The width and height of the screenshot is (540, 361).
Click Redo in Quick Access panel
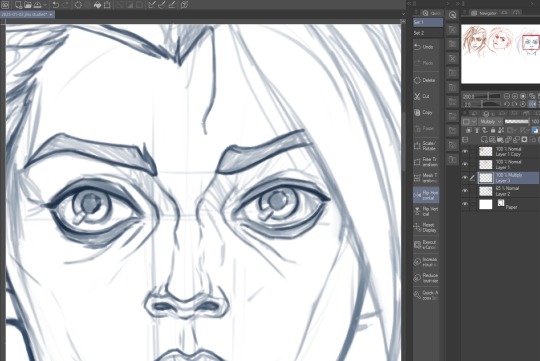coord(426,63)
